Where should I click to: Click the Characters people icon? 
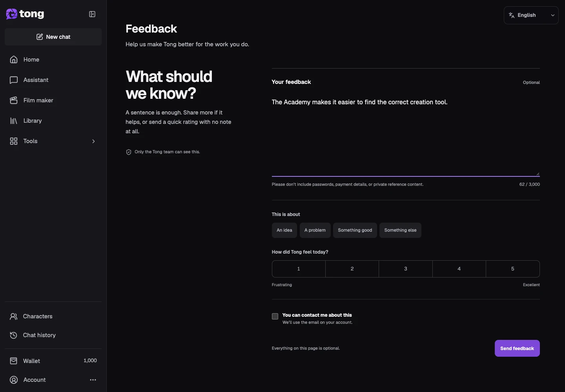pos(14,316)
